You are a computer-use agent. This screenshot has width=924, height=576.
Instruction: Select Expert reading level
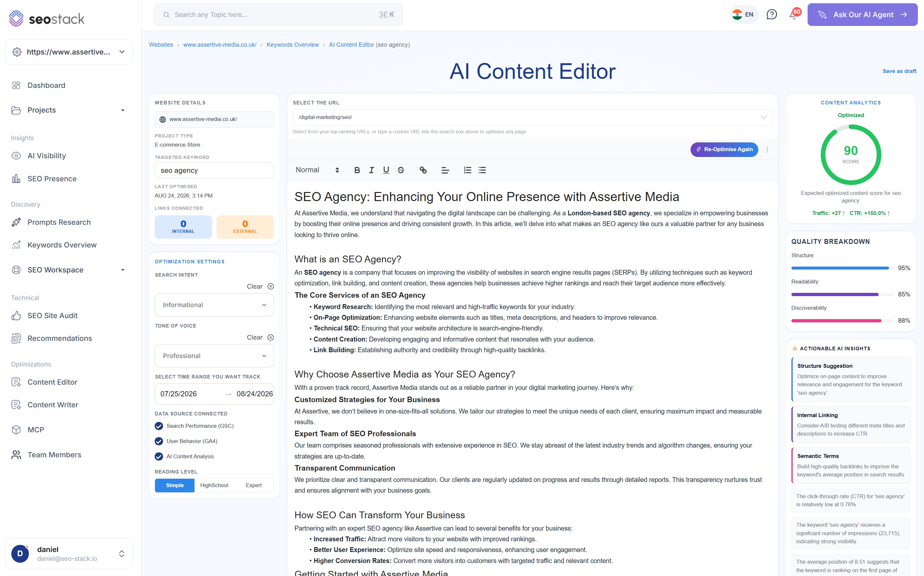tap(254, 485)
